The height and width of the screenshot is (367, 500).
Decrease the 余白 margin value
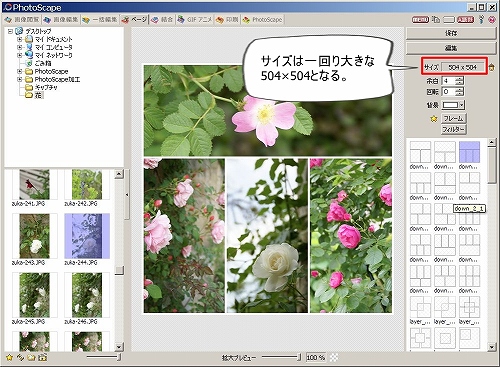click(460, 83)
